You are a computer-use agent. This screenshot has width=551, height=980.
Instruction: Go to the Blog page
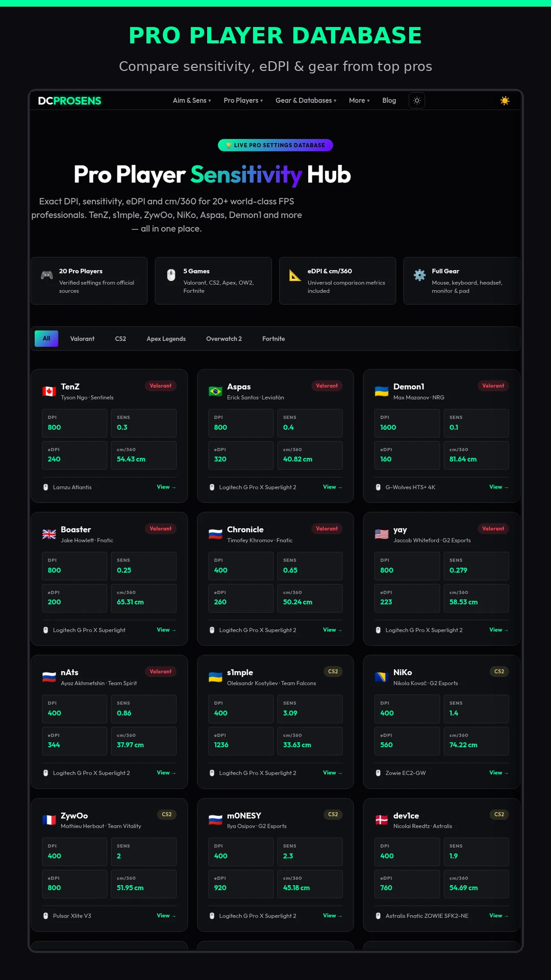pyautogui.click(x=389, y=101)
